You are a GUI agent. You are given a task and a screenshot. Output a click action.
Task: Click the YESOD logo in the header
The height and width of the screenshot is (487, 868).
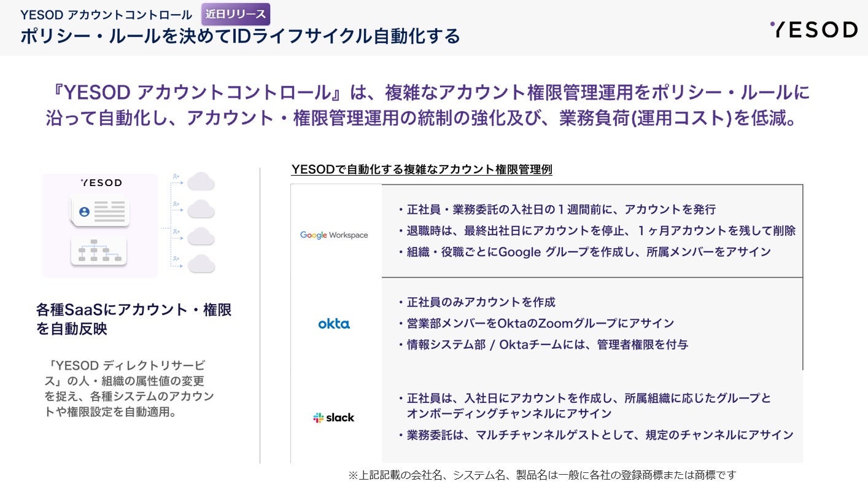(x=813, y=29)
